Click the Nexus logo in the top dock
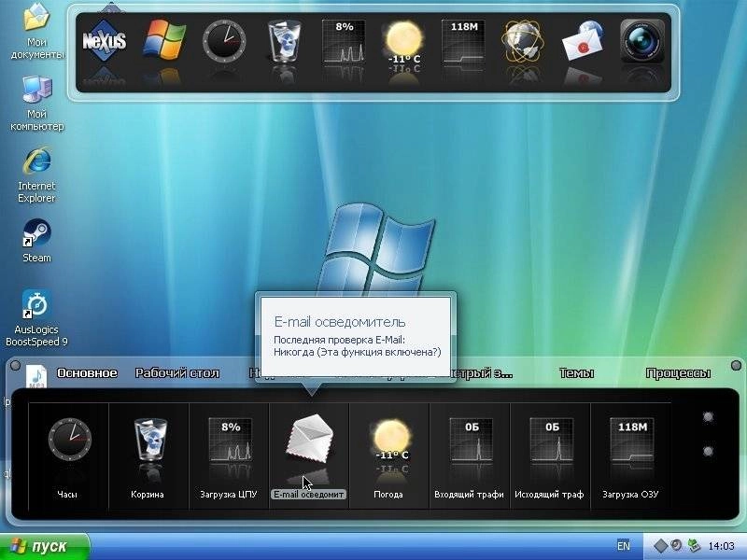The image size is (747, 560). tap(105, 41)
